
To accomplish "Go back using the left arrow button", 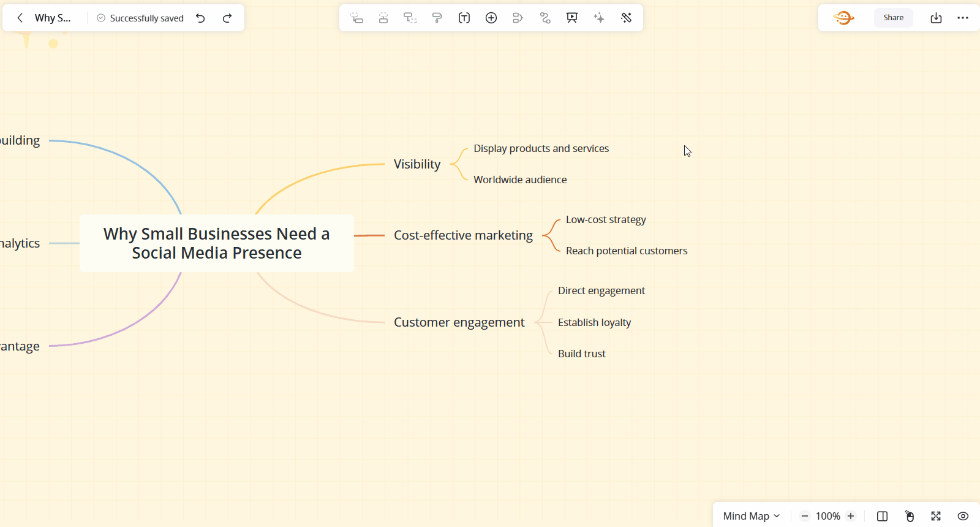I will pyautogui.click(x=20, y=18).
